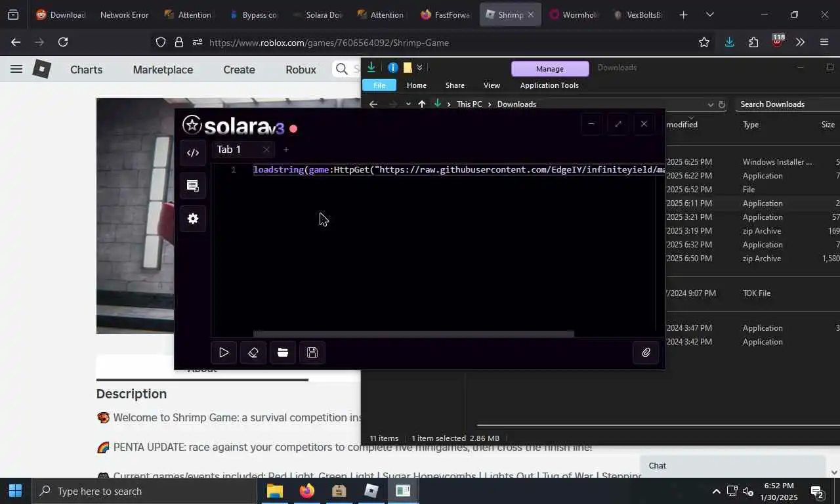Sort files by the Type column header
The width and height of the screenshot is (840, 504).
click(x=751, y=125)
